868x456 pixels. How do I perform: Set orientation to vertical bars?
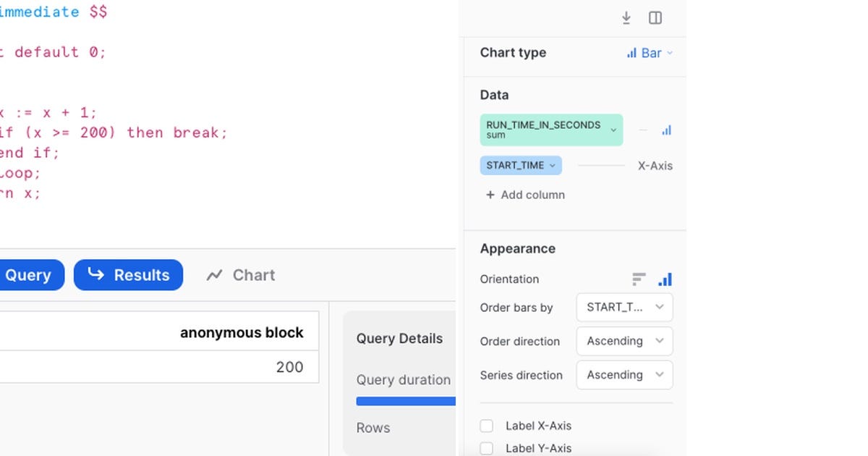pyautogui.click(x=665, y=279)
